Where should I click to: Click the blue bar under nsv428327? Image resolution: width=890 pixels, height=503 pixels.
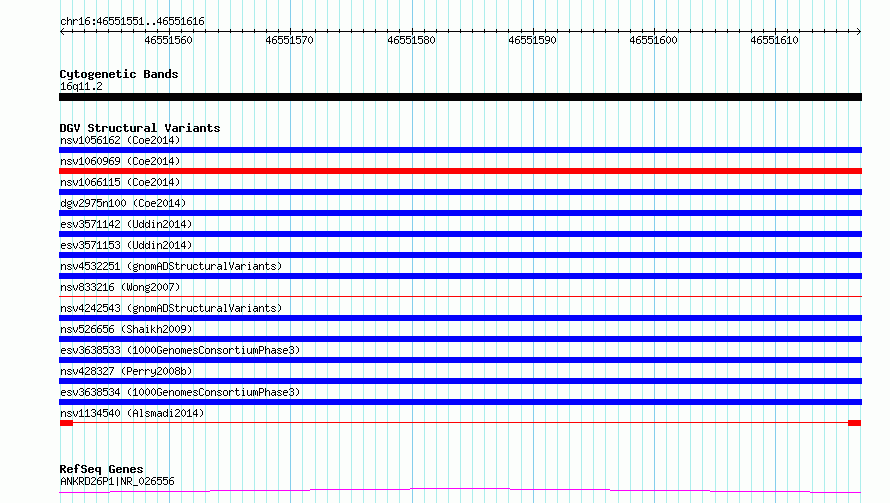(460, 381)
